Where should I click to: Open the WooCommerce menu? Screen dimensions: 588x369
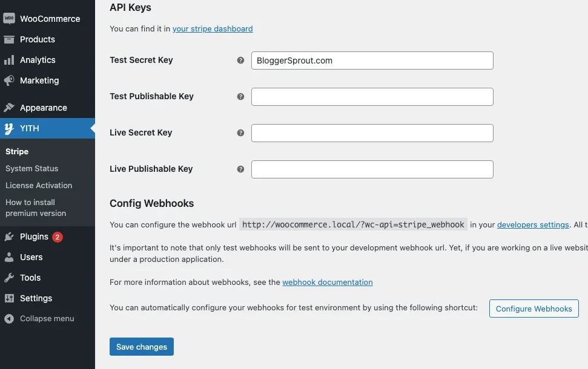50,19
